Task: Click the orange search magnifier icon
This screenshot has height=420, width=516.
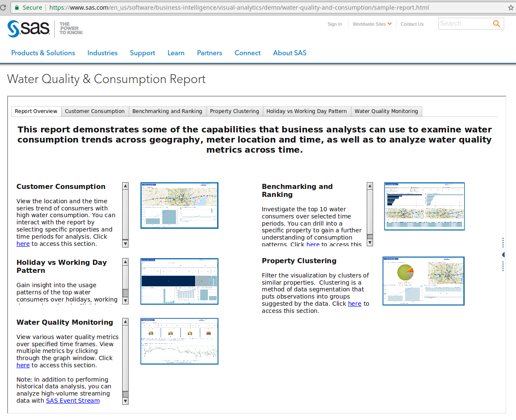Action: tap(497, 24)
